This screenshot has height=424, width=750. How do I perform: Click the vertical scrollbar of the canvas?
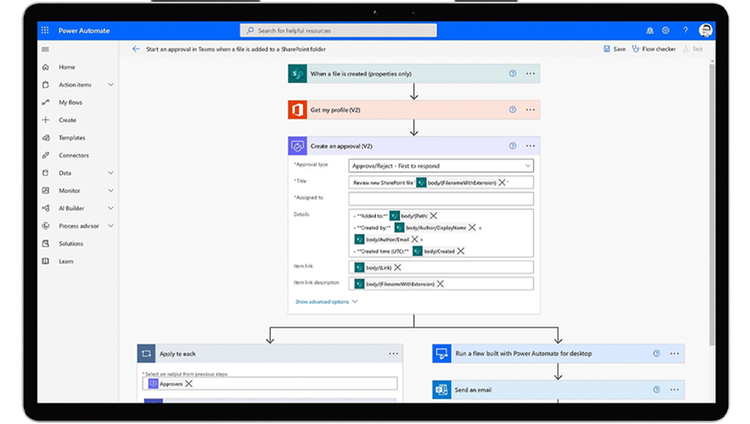pos(712,203)
